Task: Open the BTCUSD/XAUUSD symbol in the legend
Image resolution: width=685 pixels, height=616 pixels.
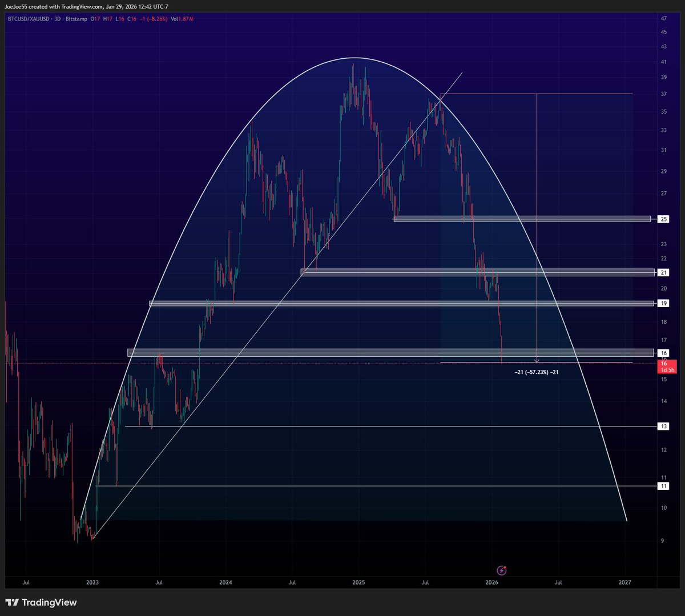Action: point(30,19)
